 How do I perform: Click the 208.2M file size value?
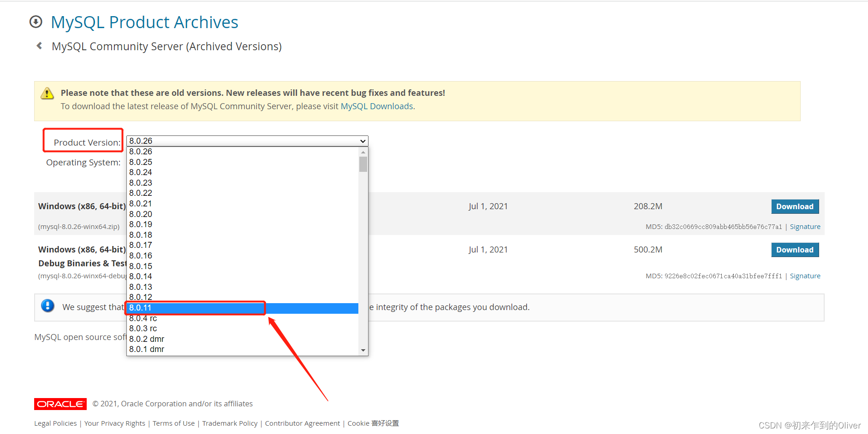click(648, 206)
